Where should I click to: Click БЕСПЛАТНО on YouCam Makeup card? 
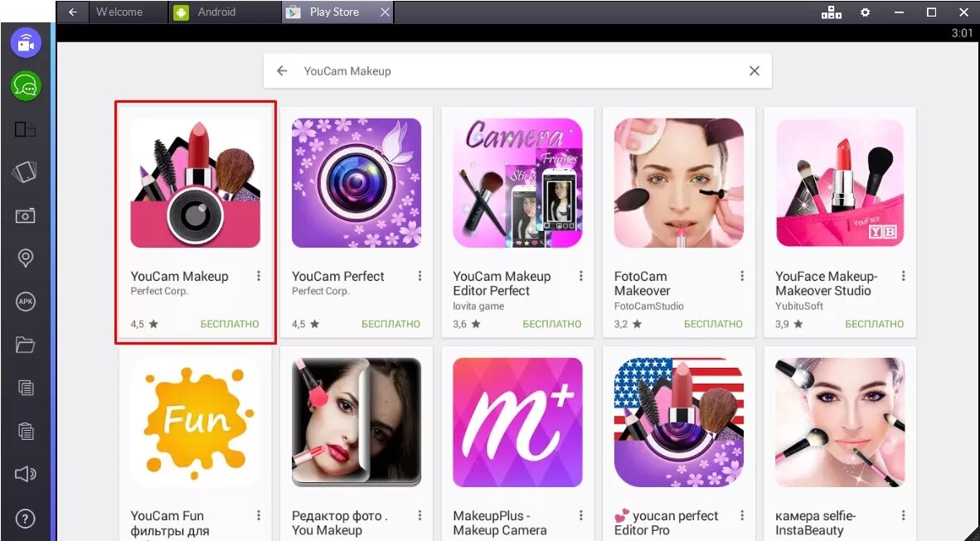pos(230,324)
